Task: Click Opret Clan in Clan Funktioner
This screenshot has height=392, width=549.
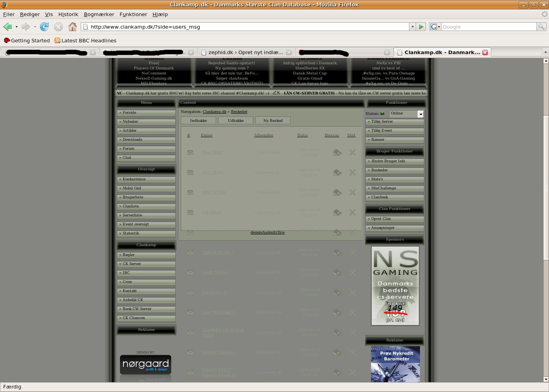Action: click(394, 219)
